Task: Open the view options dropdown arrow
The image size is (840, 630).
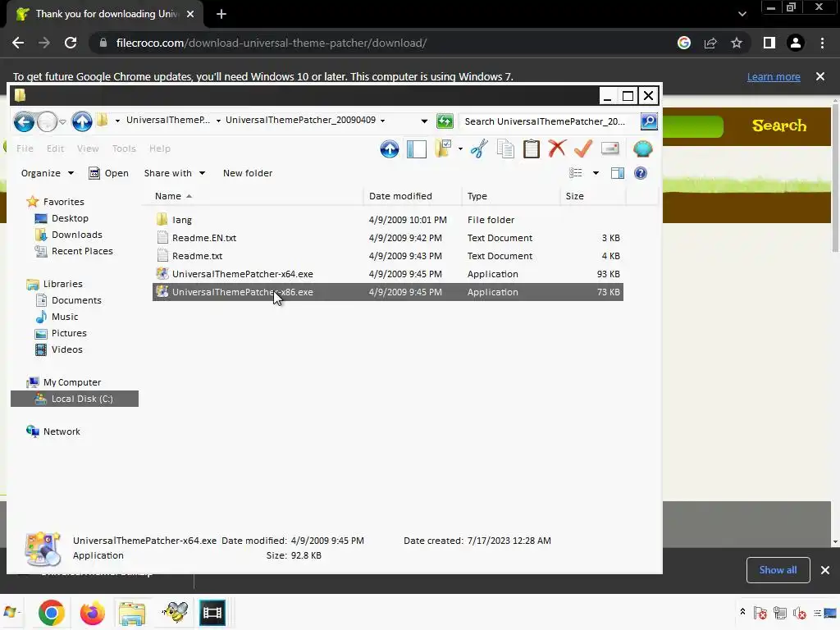Action: [x=596, y=173]
